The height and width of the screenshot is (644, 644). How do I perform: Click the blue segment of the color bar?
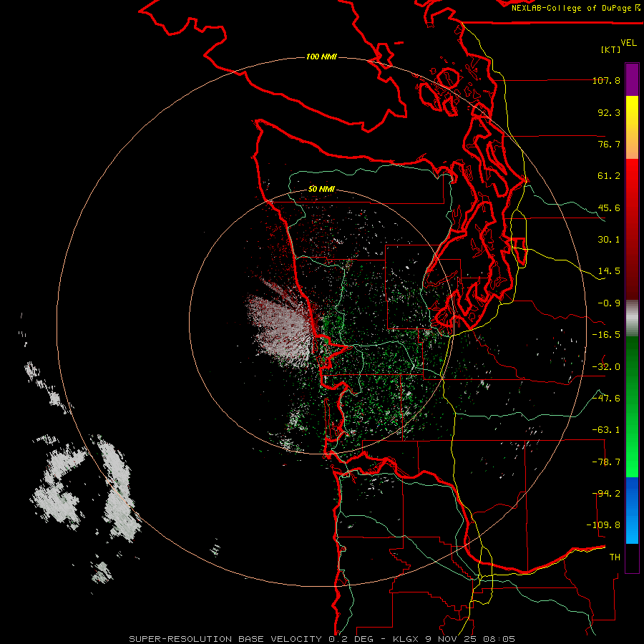[632, 510]
